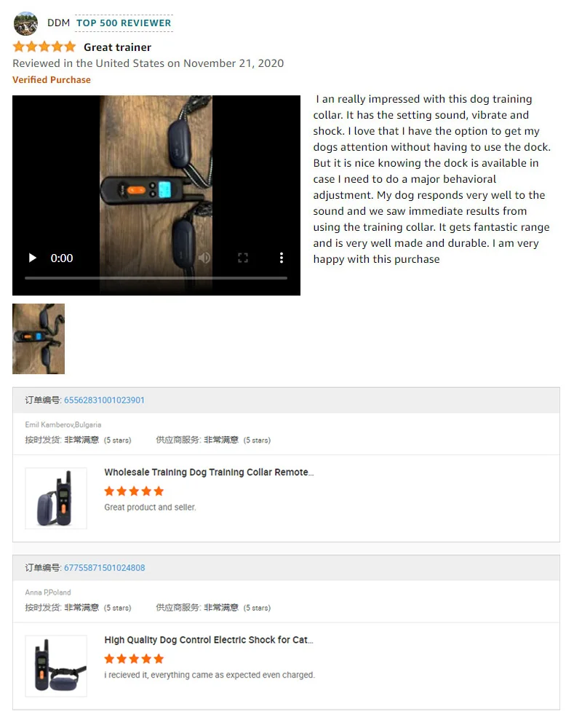This screenshot has height=728, width=582.
Task: Click the video progress bar
Action: [156, 277]
